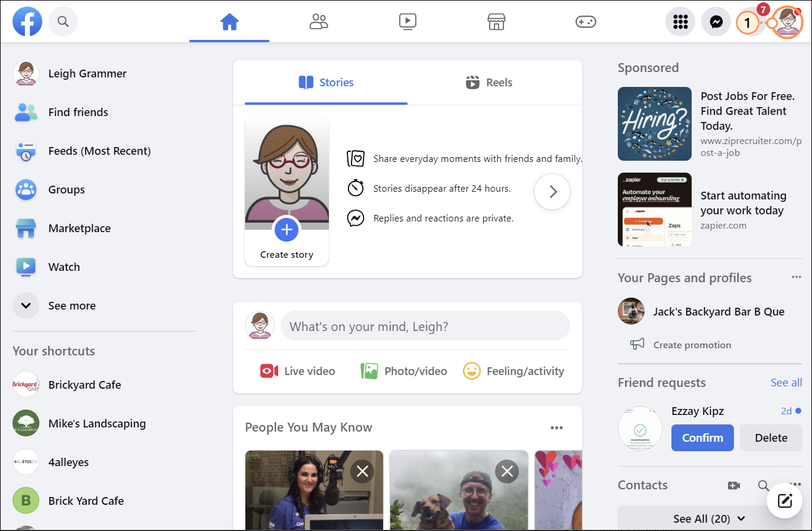Image resolution: width=812 pixels, height=531 pixels.
Task: Confirm Ezzay Kipz friend request
Action: coord(702,438)
